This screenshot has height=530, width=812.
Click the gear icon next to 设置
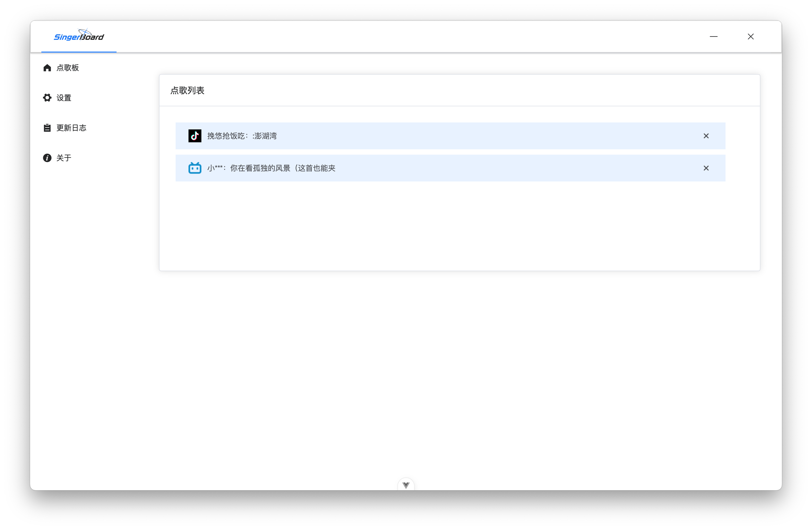click(x=47, y=98)
